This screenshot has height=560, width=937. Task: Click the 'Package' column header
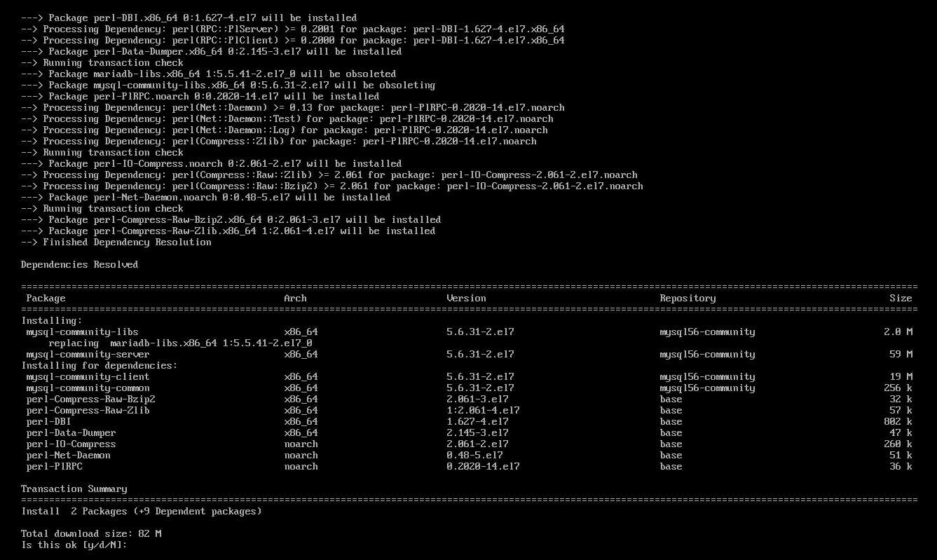tap(46, 298)
